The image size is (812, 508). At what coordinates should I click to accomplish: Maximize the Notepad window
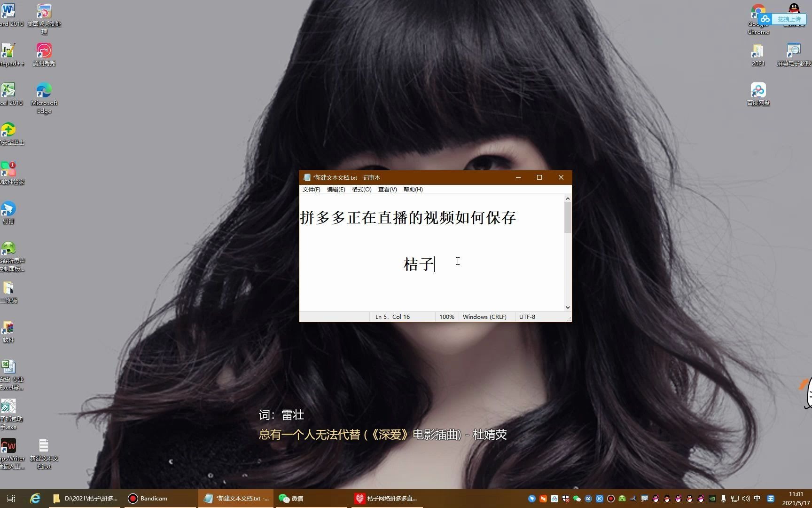(x=539, y=177)
